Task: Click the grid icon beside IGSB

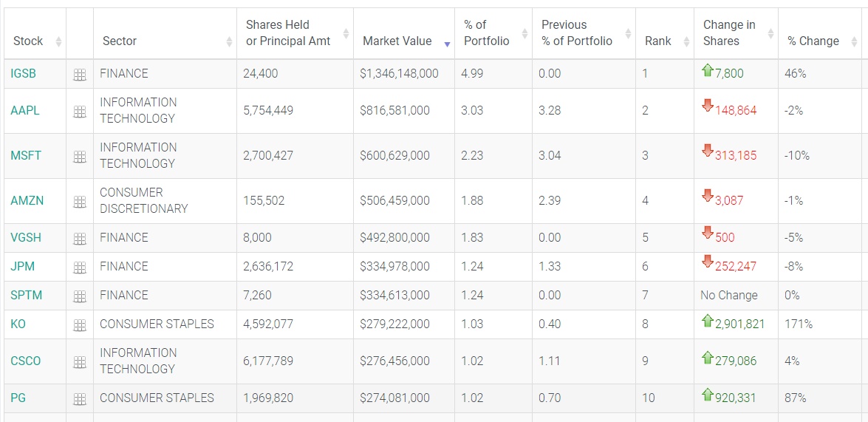Action: [80, 74]
